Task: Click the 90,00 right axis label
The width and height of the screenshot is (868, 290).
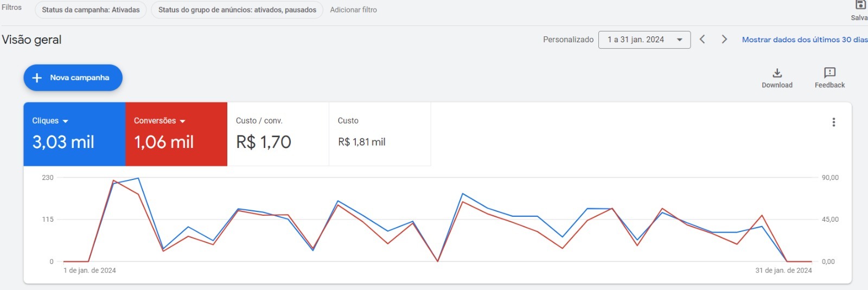Action: (830, 178)
